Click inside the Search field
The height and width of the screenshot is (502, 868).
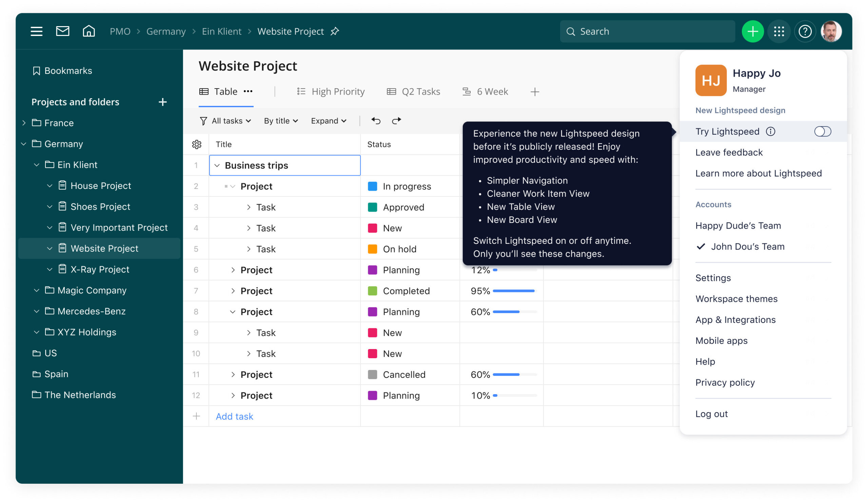[x=647, y=31]
